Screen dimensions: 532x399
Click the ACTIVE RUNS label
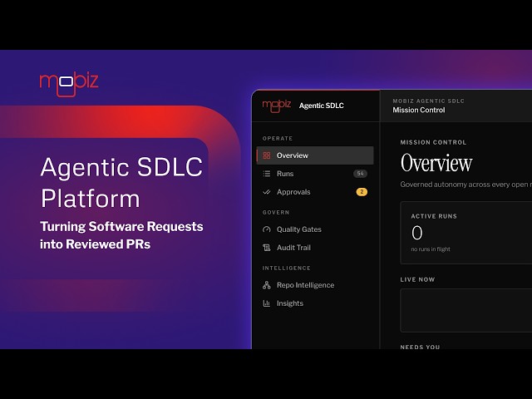pos(434,216)
